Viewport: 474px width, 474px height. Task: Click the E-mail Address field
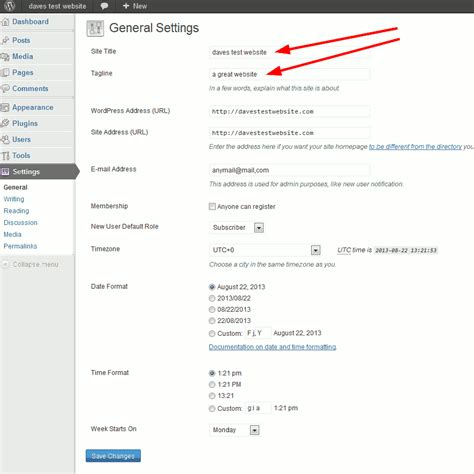click(x=289, y=170)
